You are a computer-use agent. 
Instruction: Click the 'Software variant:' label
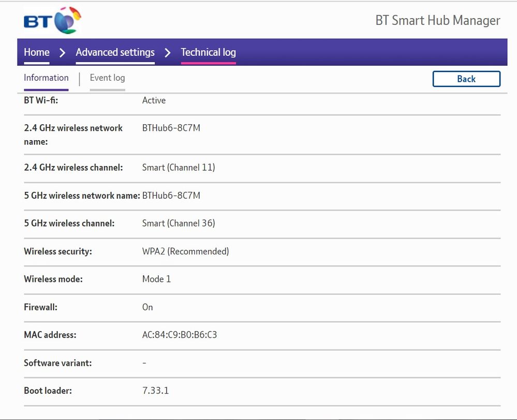click(x=57, y=363)
